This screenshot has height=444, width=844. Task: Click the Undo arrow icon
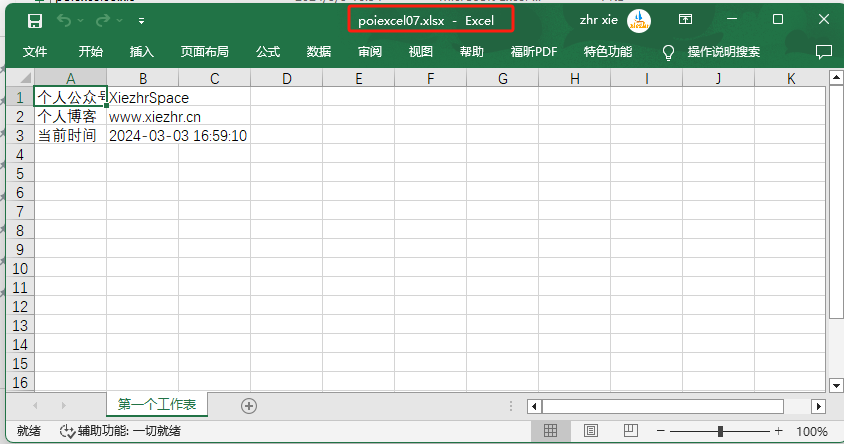pyautogui.click(x=66, y=20)
